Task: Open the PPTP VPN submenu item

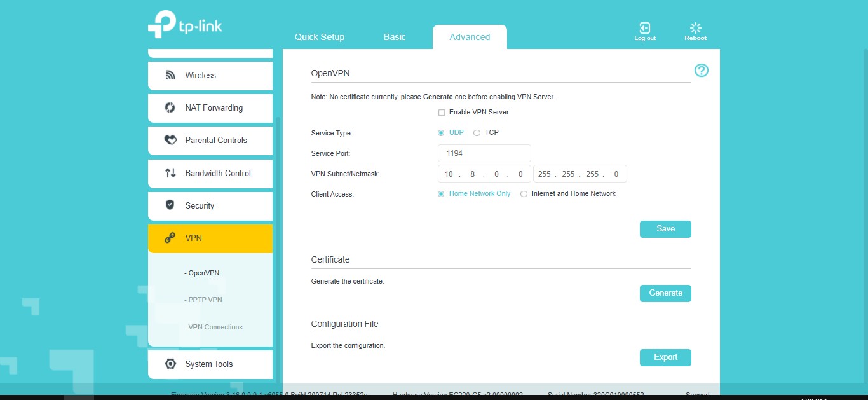Action: pyautogui.click(x=205, y=300)
